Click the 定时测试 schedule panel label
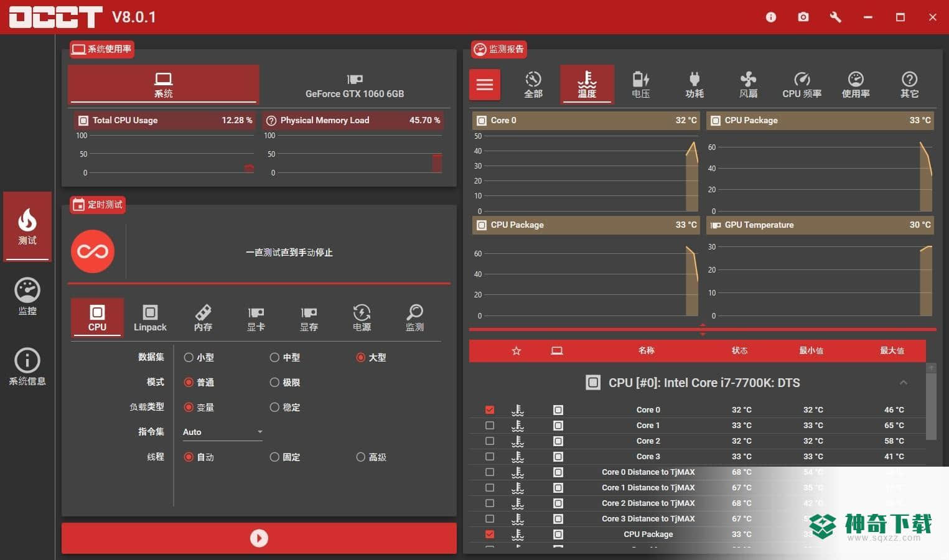Image resolution: width=949 pixels, height=560 pixels. (x=98, y=204)
